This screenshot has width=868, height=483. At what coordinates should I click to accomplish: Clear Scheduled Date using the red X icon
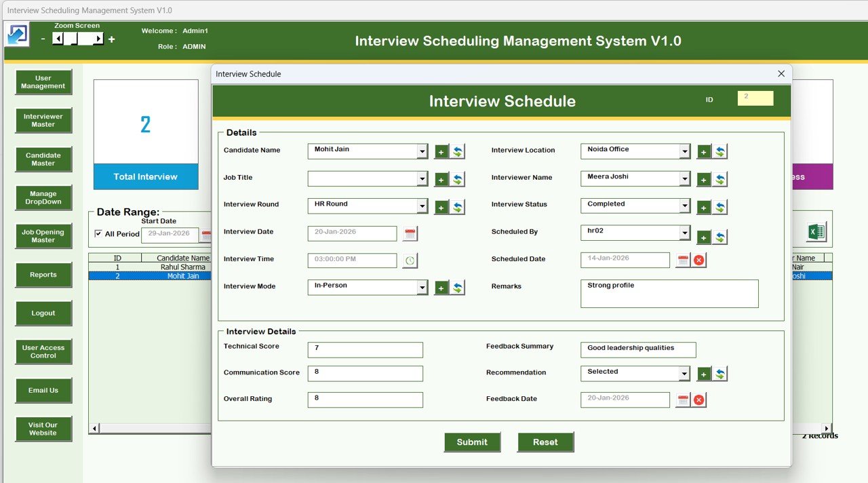[x=698, y=259]
